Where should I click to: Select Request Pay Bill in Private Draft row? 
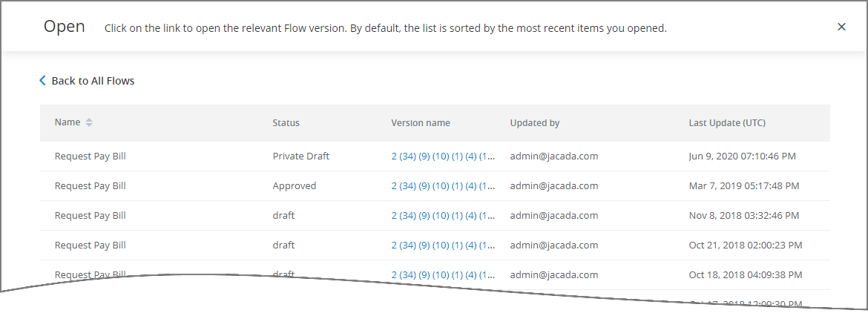91,156
